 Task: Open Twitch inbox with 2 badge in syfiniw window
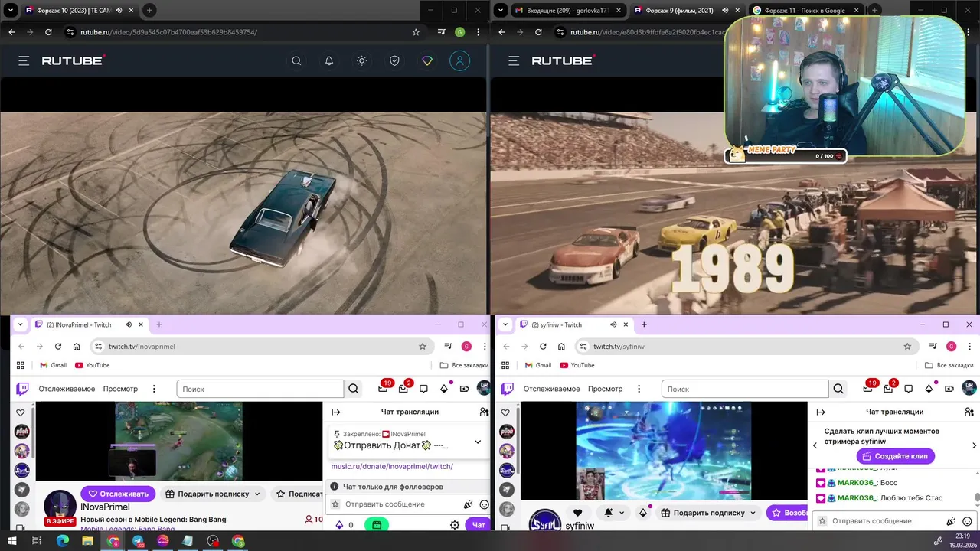[888, 388]
